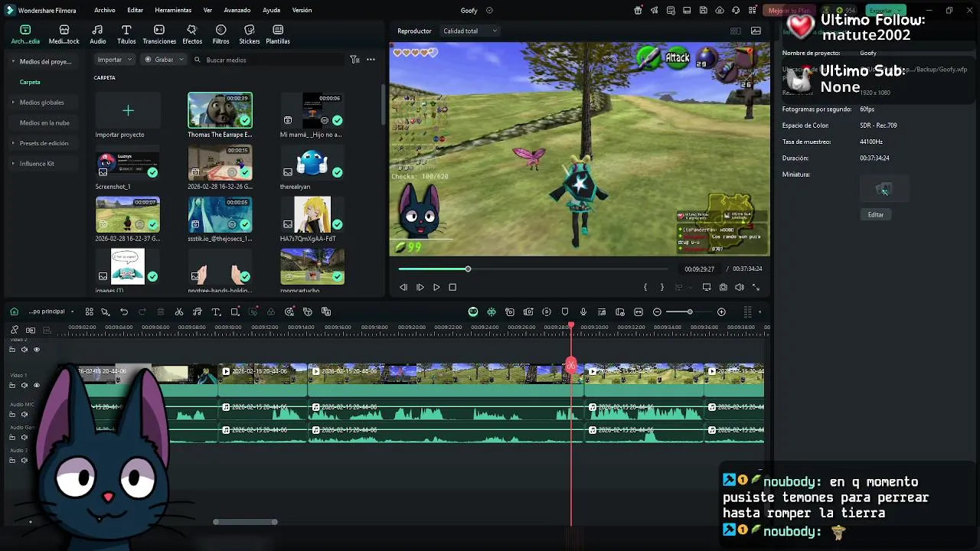The image size is (980, 551).
Task: Open the Avanzado menu
Action: pos(237,11)
